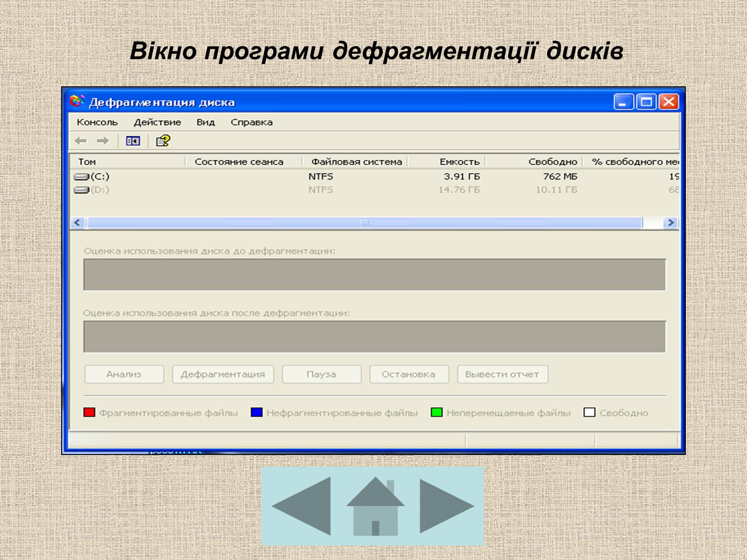Sort by the Том column header
This screenshot has height=560, width=747.
pos(127,161)
